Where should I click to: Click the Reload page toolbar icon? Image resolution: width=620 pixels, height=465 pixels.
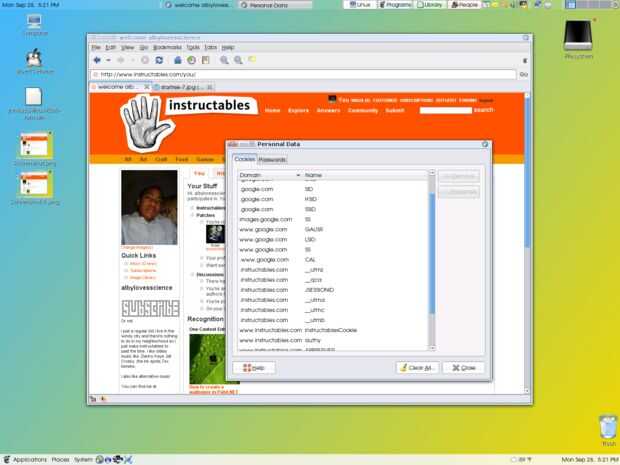click(159, 60)
